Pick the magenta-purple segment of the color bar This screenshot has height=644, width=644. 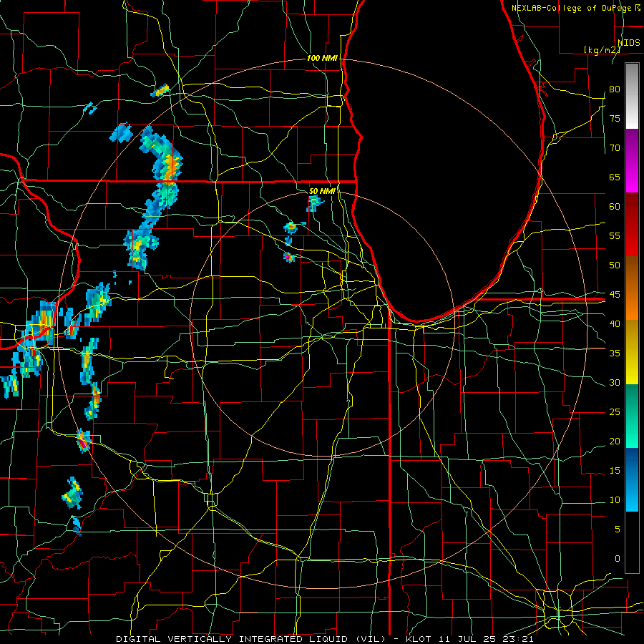tap(632, 160)
